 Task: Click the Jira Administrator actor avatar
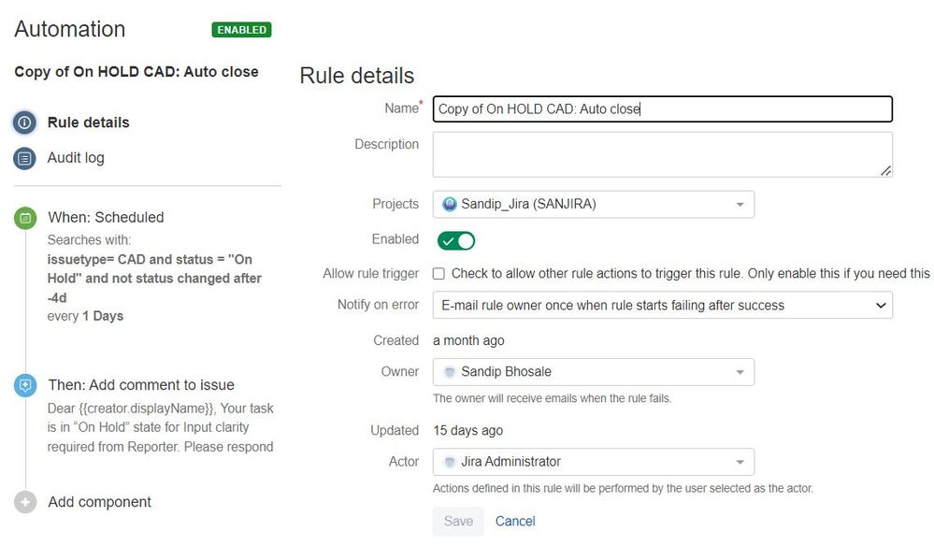tap(450, 462)
